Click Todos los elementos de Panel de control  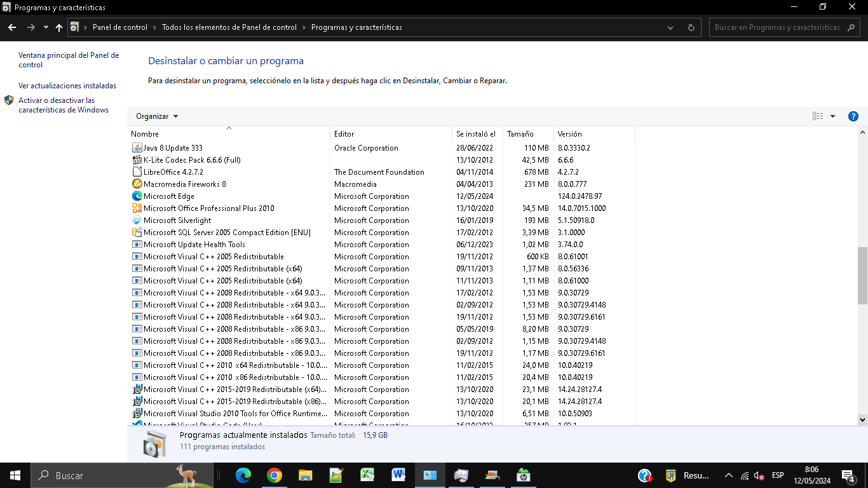(x=229, y=27)
